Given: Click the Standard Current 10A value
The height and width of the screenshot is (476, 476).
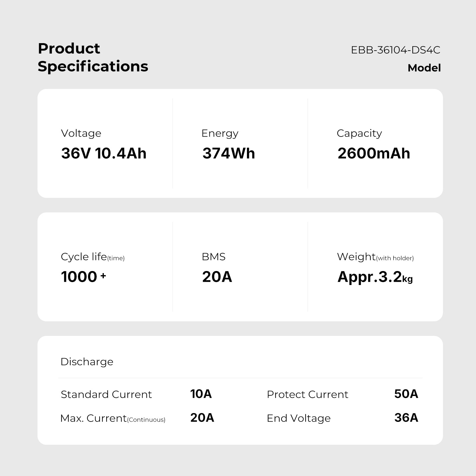Looking at the screenshot, I should [201, 394].
